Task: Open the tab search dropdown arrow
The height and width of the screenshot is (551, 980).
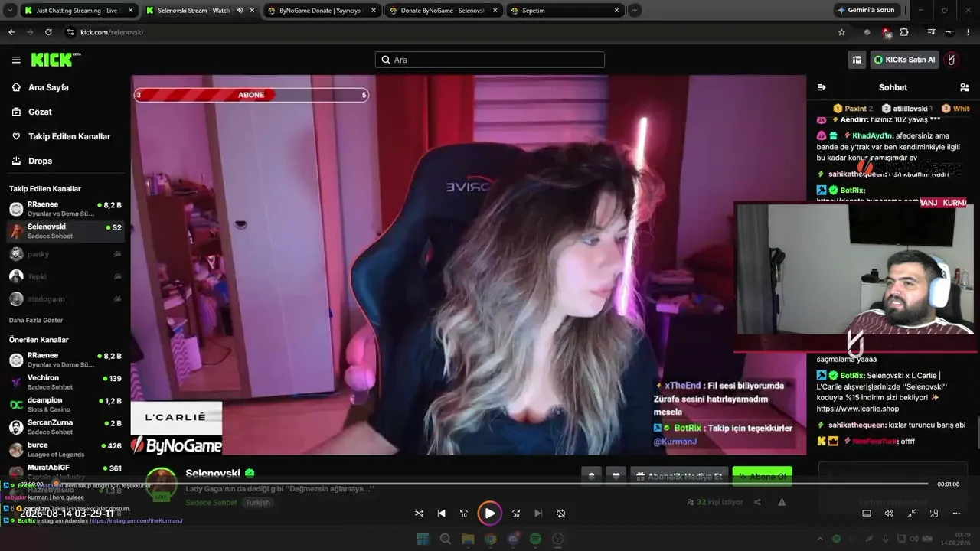Action: point(8,11)
